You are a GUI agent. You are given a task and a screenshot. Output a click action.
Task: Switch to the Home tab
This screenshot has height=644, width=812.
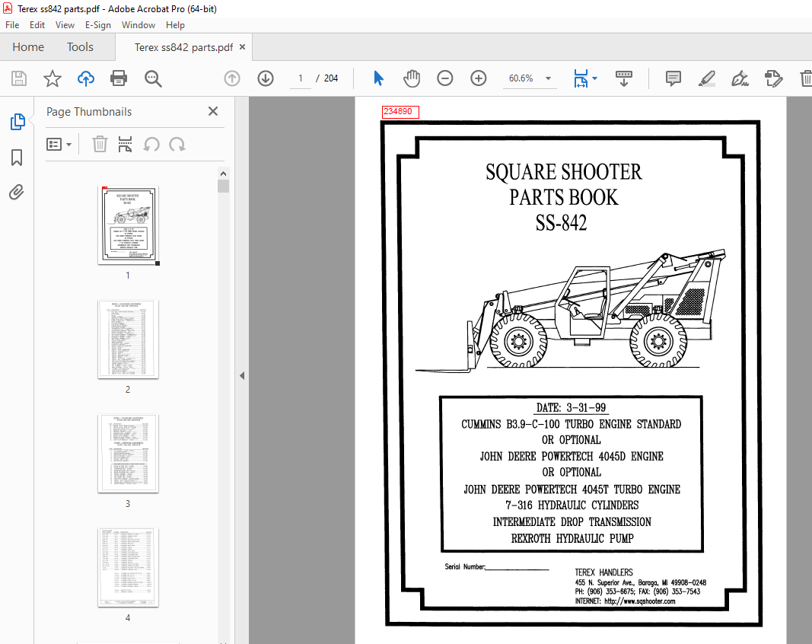click(x=28, y=47)
